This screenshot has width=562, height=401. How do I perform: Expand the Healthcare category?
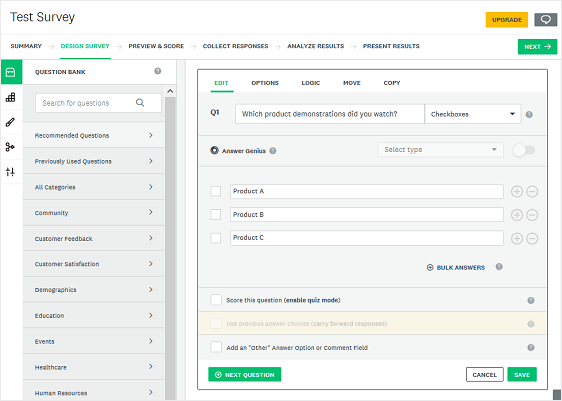click(x=94, y=367)
